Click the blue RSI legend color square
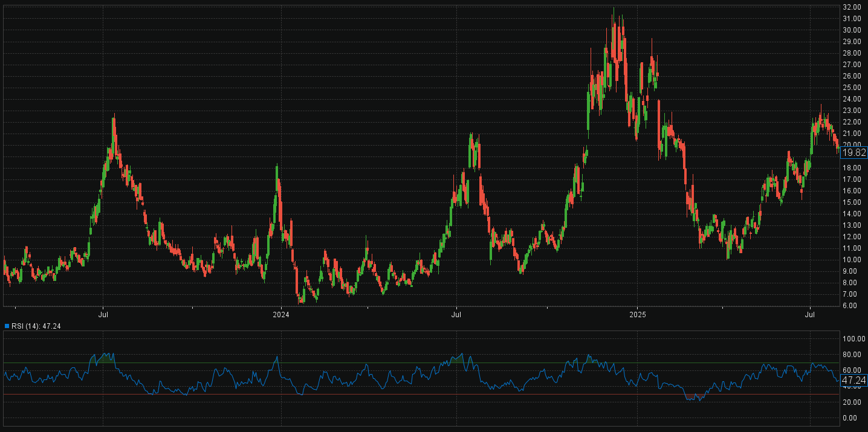The width and height of the screenshot is (868, 432). pos(7,326)
